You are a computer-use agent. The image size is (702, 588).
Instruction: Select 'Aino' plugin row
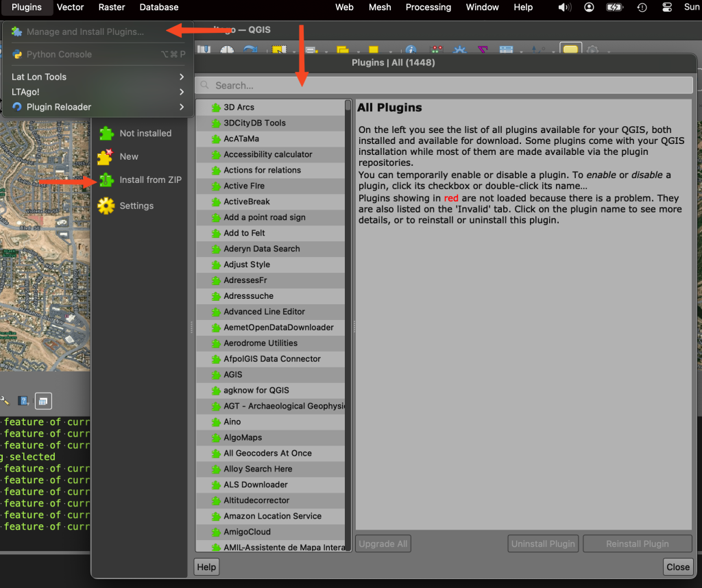tap(270, 421)
